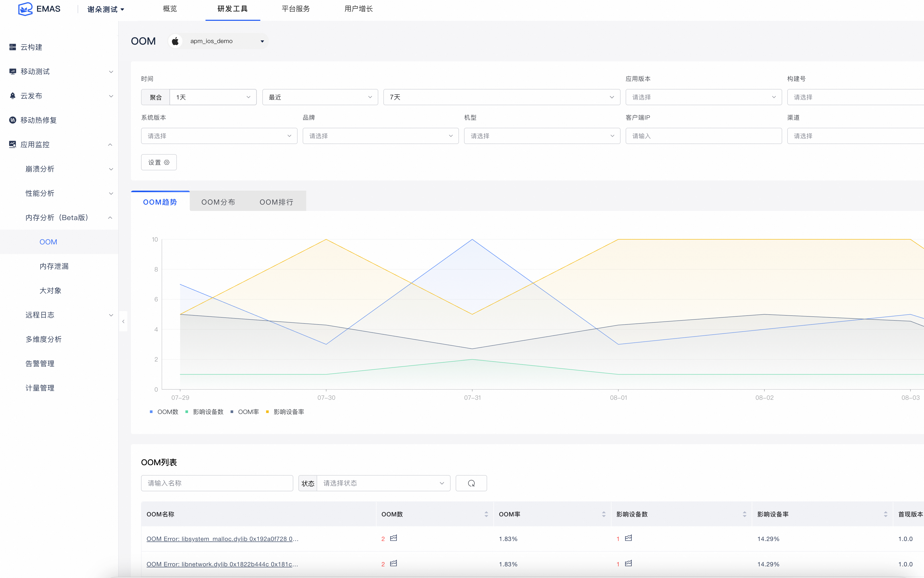Select OOM item in the sidebar

pos(48,242)
